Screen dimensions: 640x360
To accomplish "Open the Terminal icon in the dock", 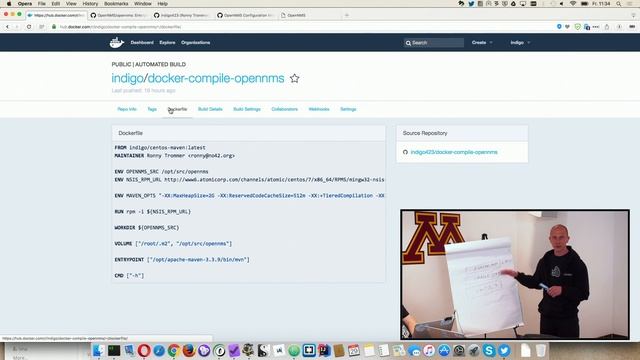I will pyautogui.click(x=114, y=351).
